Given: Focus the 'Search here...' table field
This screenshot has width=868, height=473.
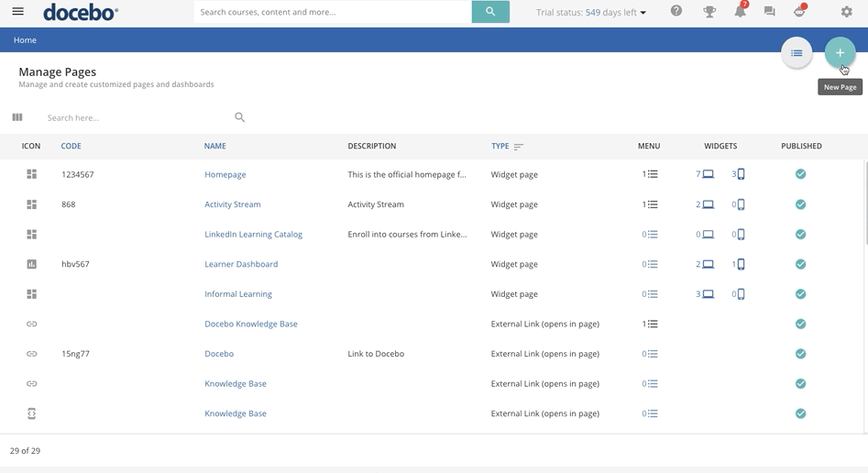Looking at the screenshot, I should pos(138,117).
